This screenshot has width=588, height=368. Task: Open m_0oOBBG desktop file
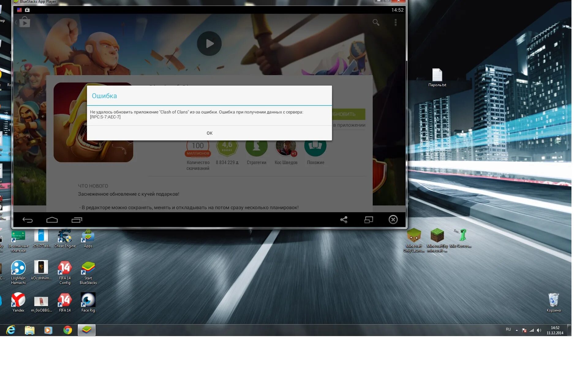(x=41, y=304)
